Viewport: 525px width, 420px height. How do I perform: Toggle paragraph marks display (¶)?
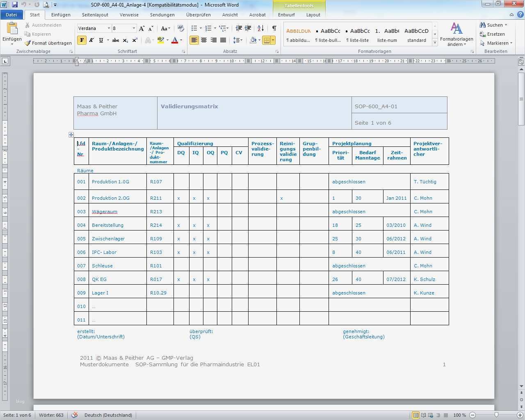tap(274, 28)
